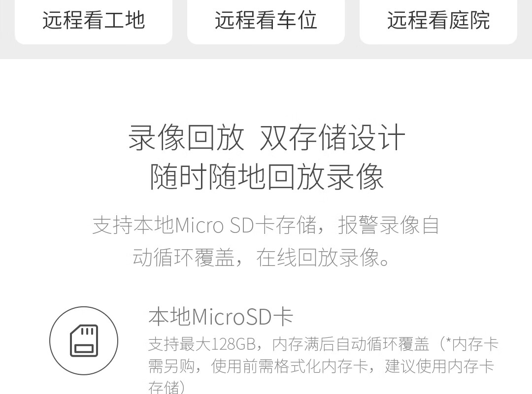Select the 随时随地回放录像 subtitle line
Image resolution: width=532 pixels, height=394 pixels.
tap(266, 176)
